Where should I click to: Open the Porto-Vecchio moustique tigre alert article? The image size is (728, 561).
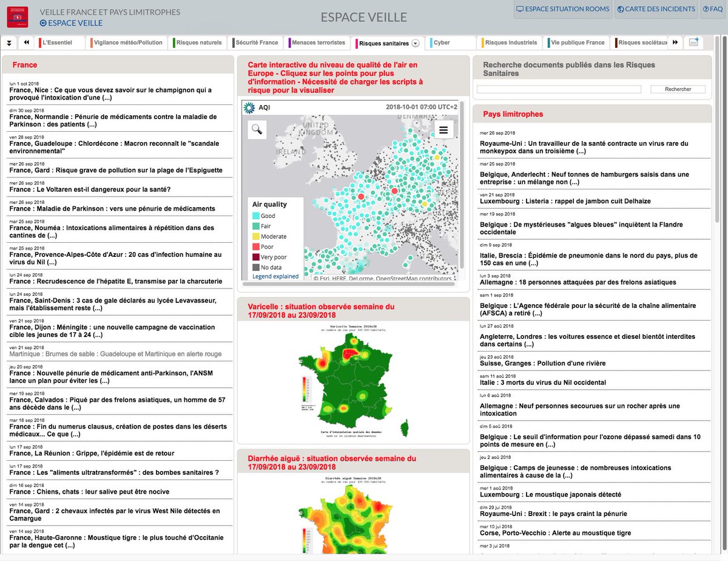point(555,533)
